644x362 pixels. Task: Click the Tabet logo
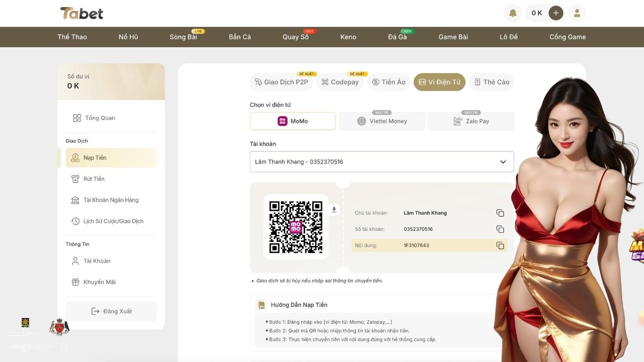point(82,13)
